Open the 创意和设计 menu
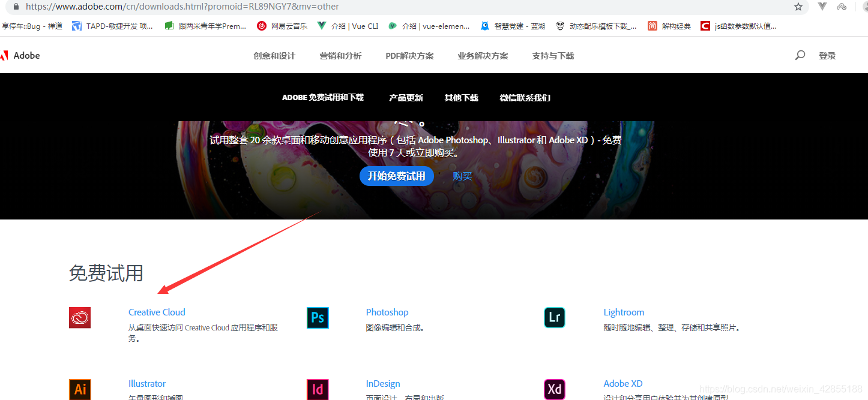 (x=274, y=56)
